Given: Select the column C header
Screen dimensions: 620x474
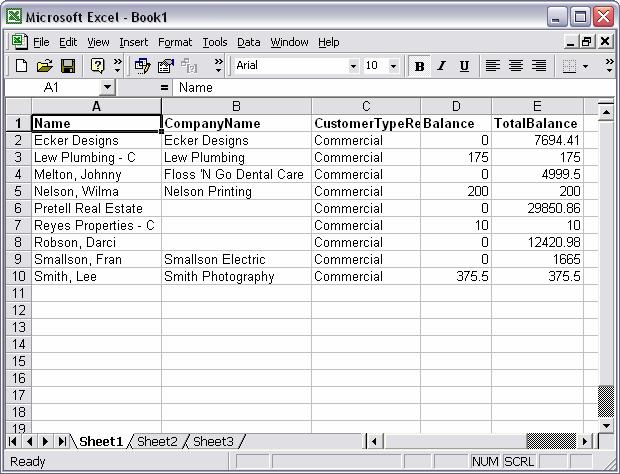Looking at the screenshot, I should point(366,106).
